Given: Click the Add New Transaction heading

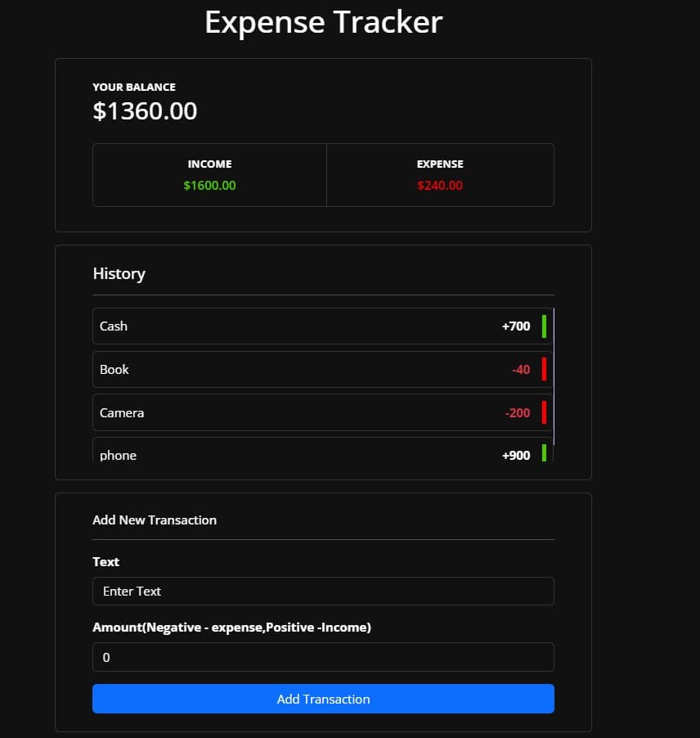Looking at the screenshot, I should click(155, 520).
